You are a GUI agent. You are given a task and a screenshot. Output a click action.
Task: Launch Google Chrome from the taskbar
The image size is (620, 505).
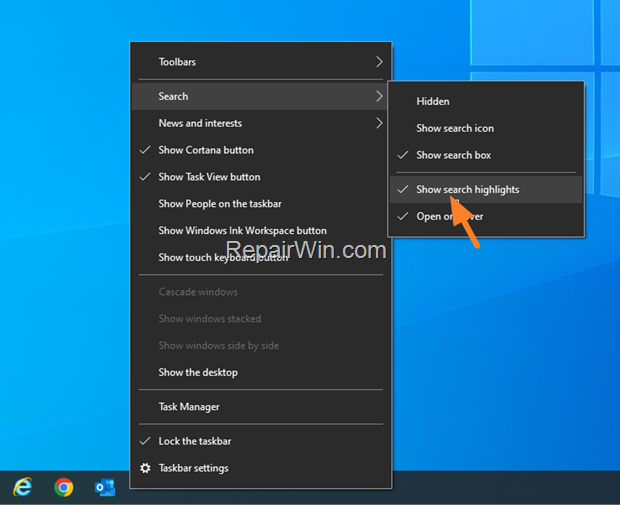64,487
